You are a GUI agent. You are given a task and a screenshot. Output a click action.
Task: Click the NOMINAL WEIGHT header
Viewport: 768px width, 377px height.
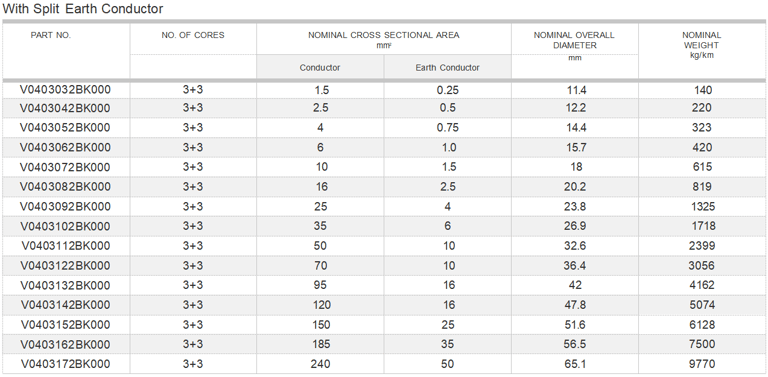[x=702, y=40]
